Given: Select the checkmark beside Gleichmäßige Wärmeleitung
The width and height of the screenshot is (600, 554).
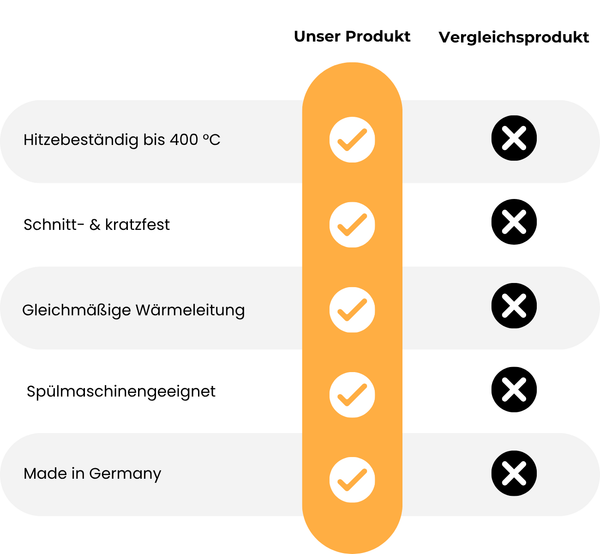Looking at the screenshot, I should [352, 308].
